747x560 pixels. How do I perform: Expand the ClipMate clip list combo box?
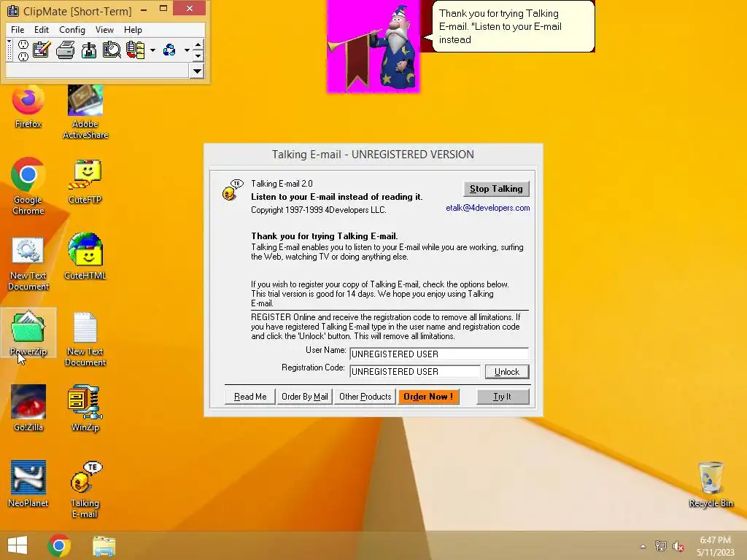(x=197, y=71)
